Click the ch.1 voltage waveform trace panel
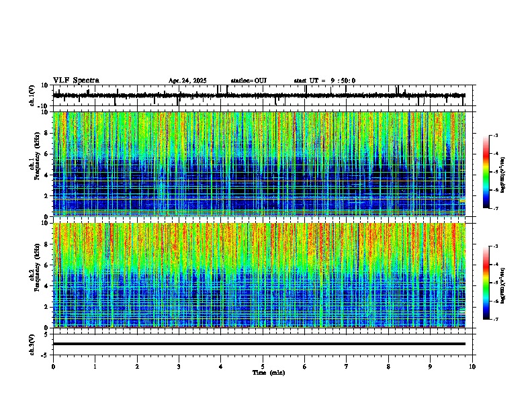The width and height of the screenshot is (532, 411). pyautogui.click(x=263, y=95)
